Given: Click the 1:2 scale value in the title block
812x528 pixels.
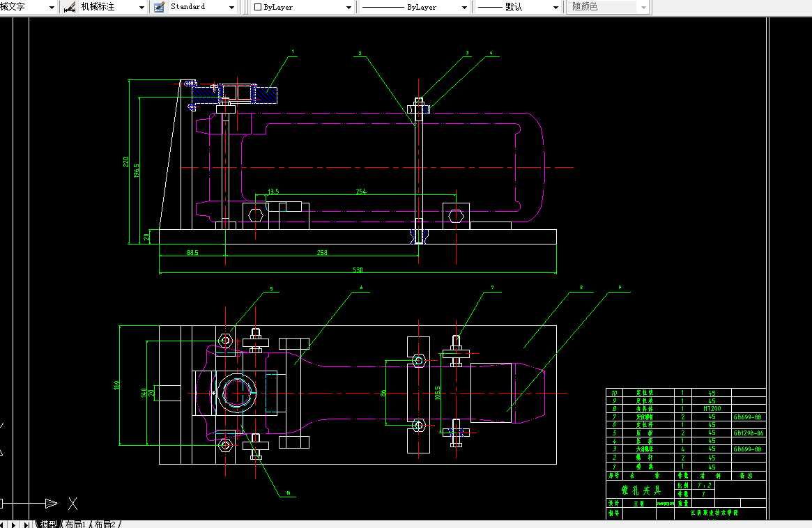Looking at the screenshot, I should [704, 485].
